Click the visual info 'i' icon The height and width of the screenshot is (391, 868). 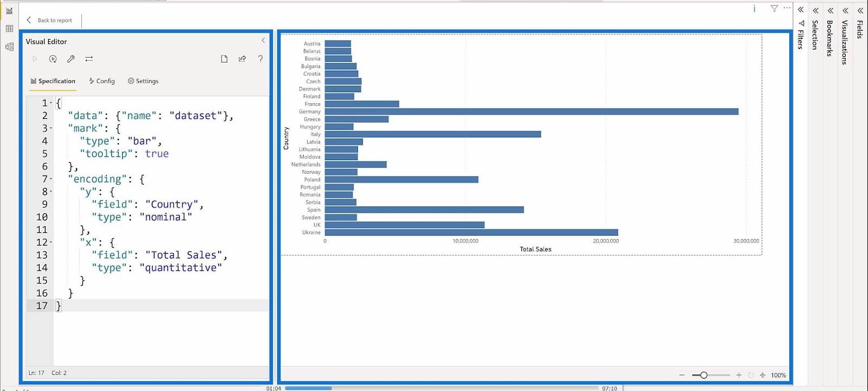(754, 8)
